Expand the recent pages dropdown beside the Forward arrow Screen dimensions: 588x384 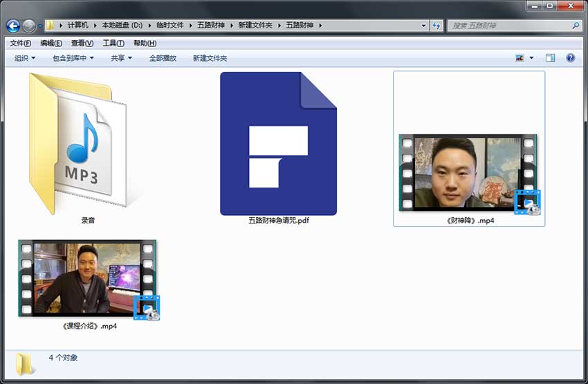tap(39, 26)
